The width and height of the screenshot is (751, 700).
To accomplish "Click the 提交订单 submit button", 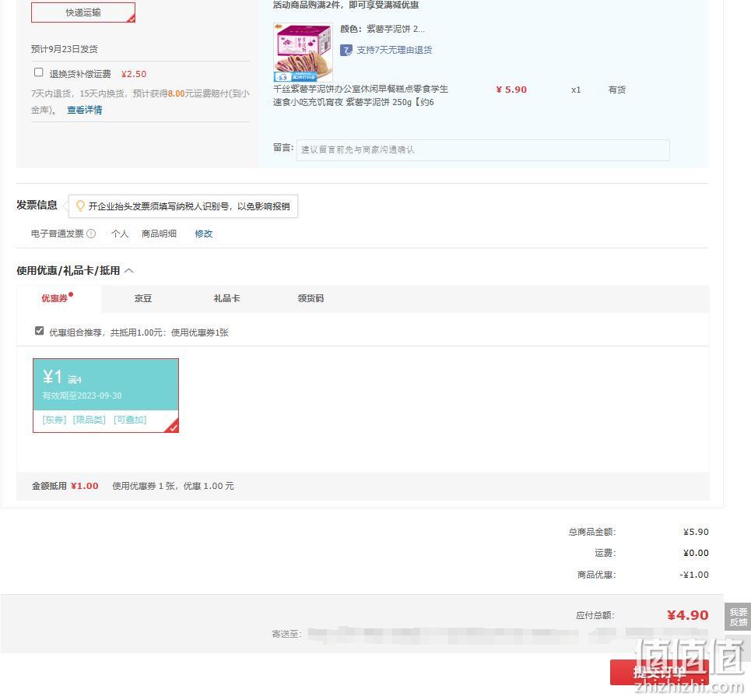I will click(659, 672).
